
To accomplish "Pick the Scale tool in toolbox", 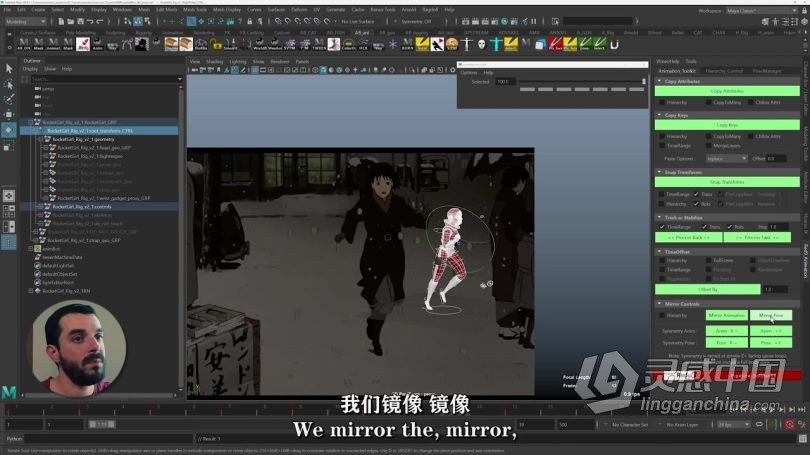I will (x=9, y=147).
